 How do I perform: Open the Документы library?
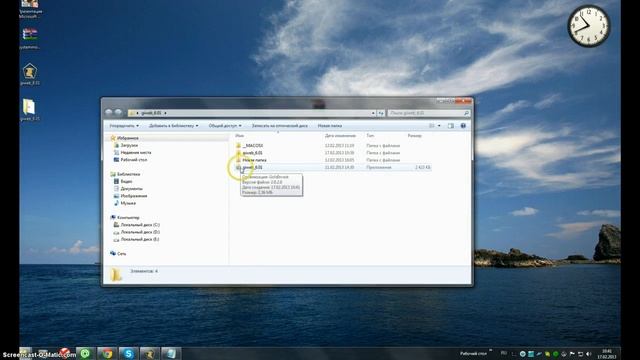point(131,189)
